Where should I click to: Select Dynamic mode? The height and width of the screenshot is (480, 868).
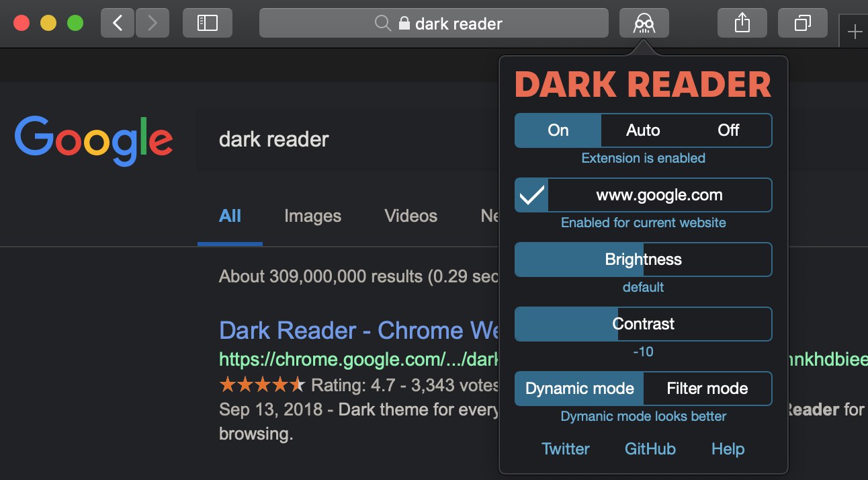point(579,389)
